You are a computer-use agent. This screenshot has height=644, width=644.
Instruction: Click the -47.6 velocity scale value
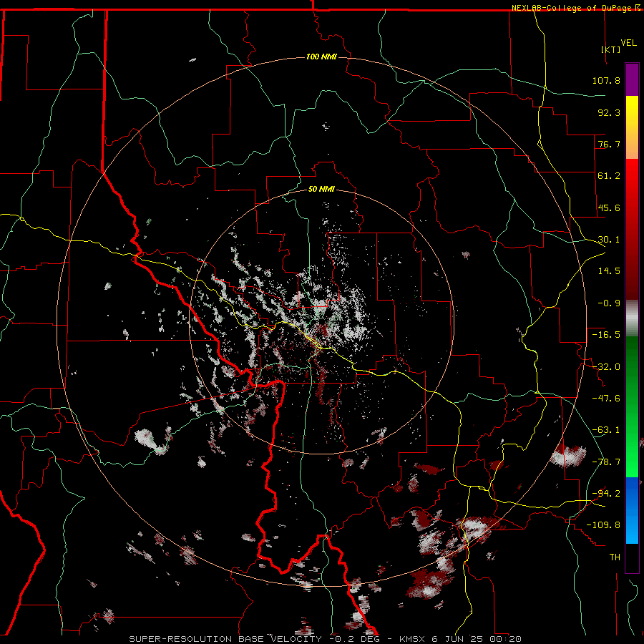[x=606, y=399]
